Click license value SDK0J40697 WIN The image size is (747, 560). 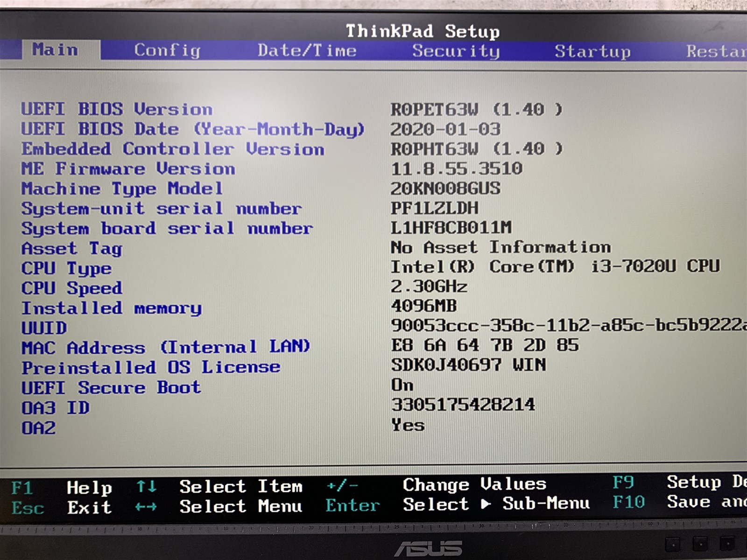(x=468, y=365)
